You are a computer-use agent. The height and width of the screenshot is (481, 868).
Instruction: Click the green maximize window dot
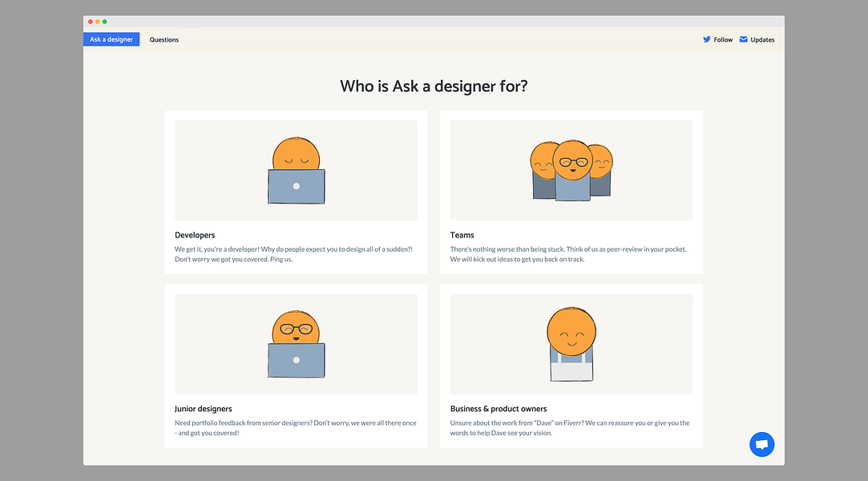pos(105,22)
